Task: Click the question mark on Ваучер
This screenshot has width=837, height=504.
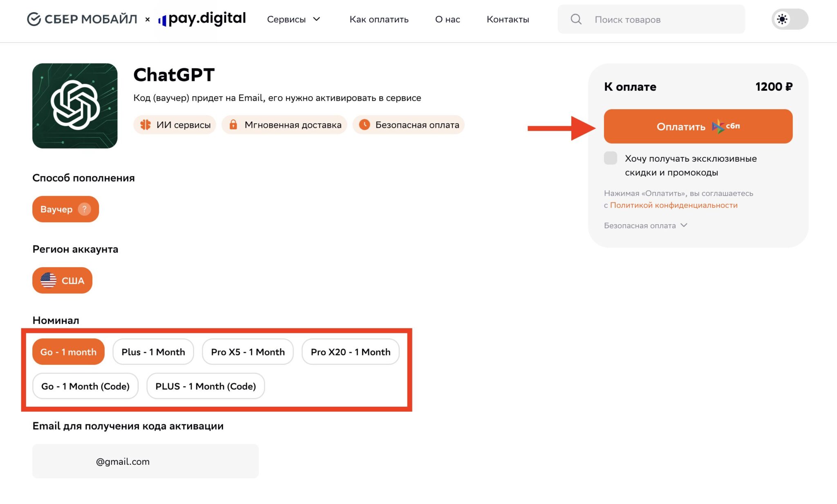Action: coord(85,209)
